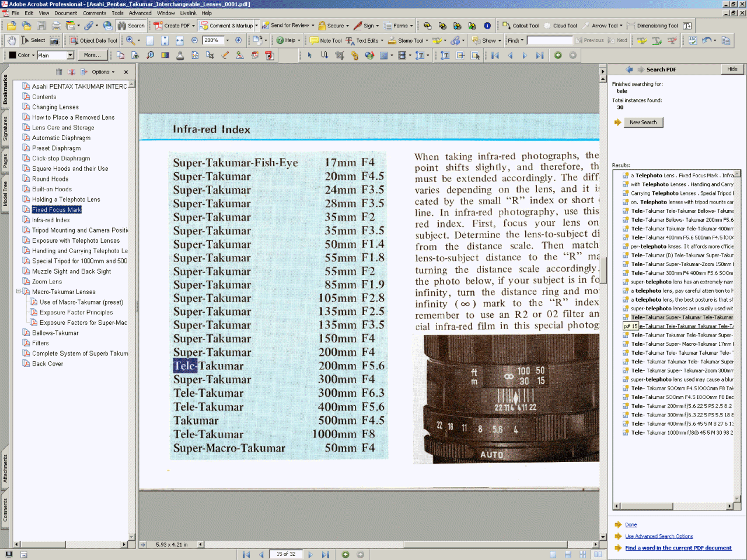Image resolution: width=747 pixels, height=560 pixels.
Task: Click the zoom in plus button
Action: click(238, 40)
